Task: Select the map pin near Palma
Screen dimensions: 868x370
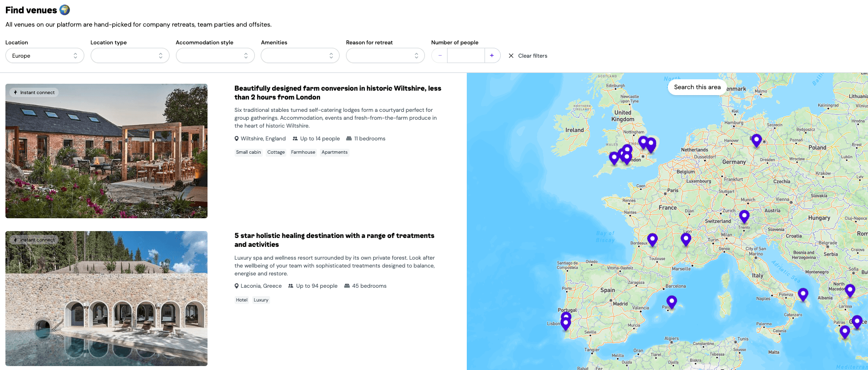Action: (x=671, y=301)
